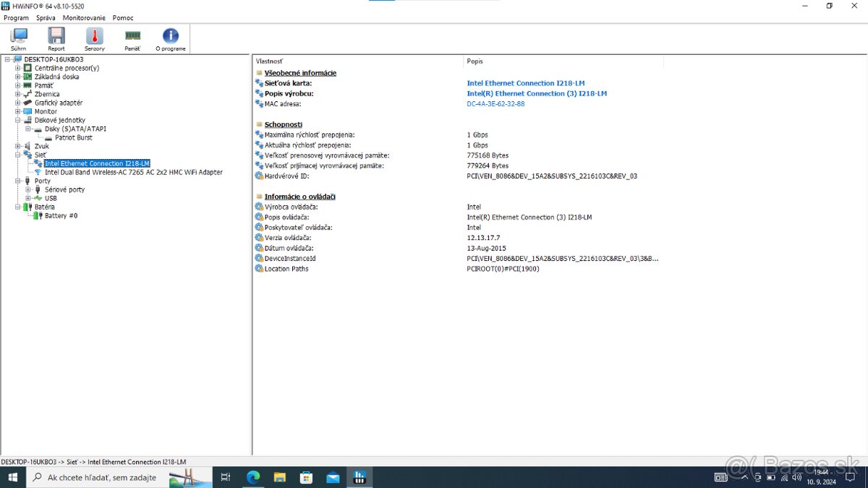Viewport: 868px width, 488px height.
Task: Open the O programe info icon
Action: point(170,38)
